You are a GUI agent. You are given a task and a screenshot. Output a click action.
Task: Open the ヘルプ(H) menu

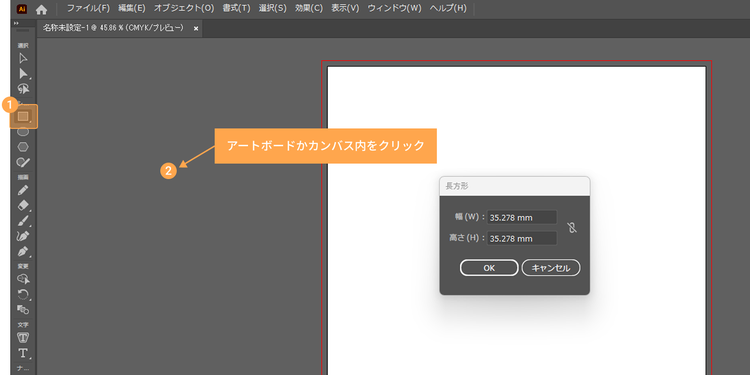448,9
